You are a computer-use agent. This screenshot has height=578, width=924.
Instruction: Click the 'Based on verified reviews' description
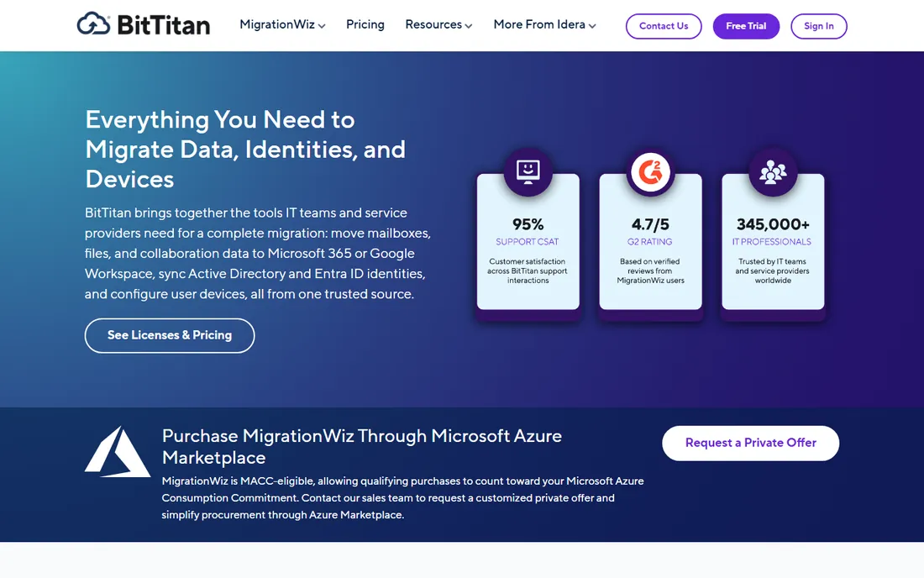[x=650, y=271]
